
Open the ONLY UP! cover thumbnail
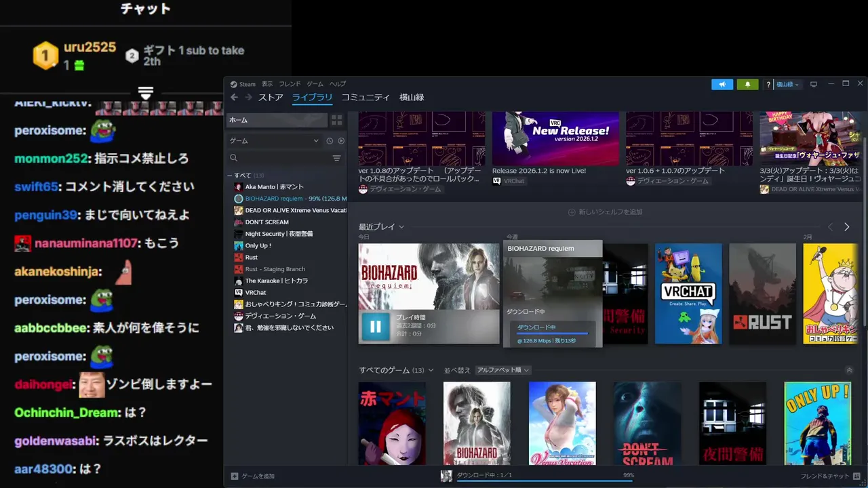818,424
